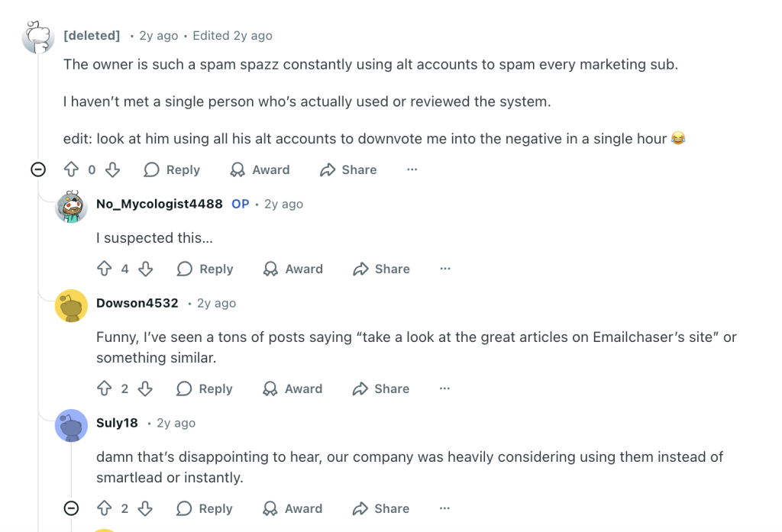Click the Award ribbon icon on Dowson4532's comment
The height and width of the screenshot is (532, 782).
pos(270,389)
